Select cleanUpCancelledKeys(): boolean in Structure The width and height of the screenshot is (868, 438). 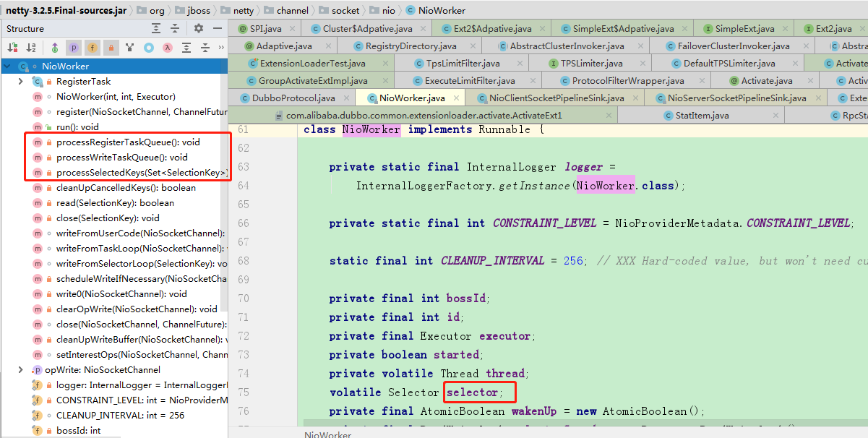point(126,188)
